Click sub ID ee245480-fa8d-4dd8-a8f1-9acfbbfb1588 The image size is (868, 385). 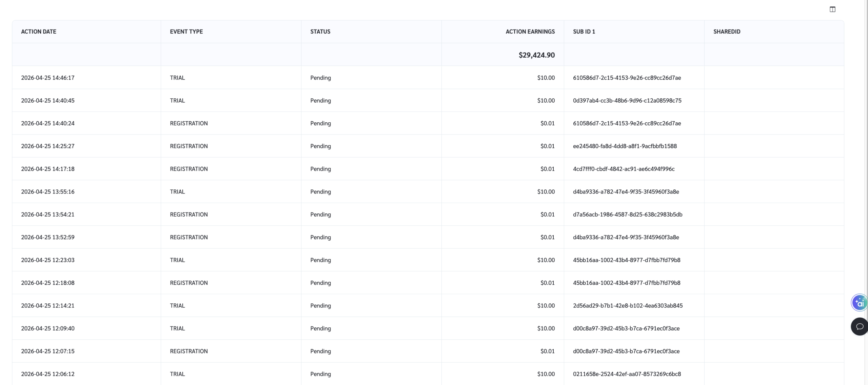point(625,146)
